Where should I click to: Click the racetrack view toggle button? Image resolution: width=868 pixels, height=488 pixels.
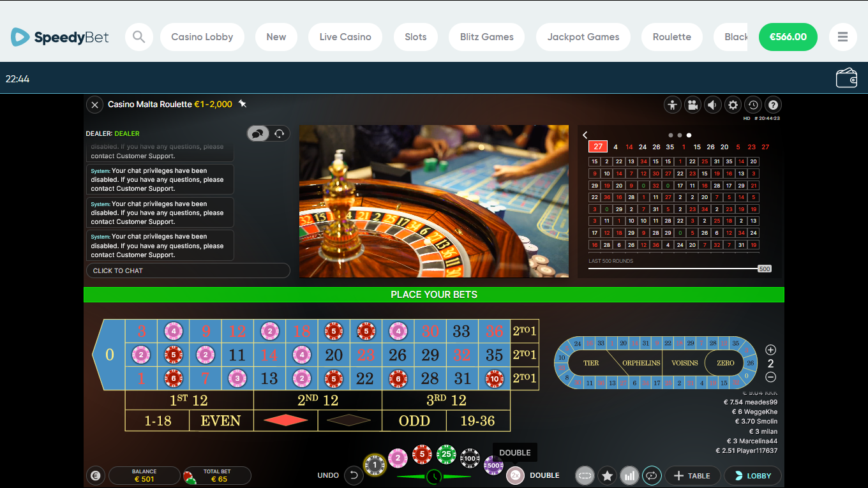[585, 476]
